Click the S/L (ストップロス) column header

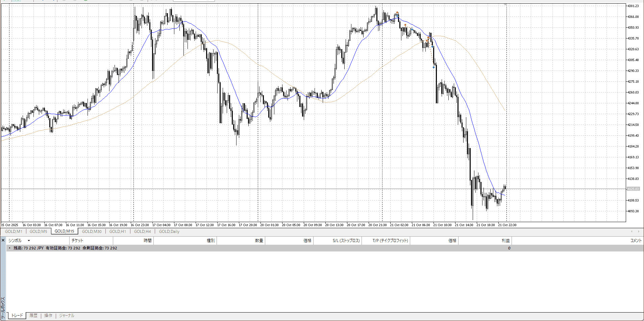pos(346,241)
